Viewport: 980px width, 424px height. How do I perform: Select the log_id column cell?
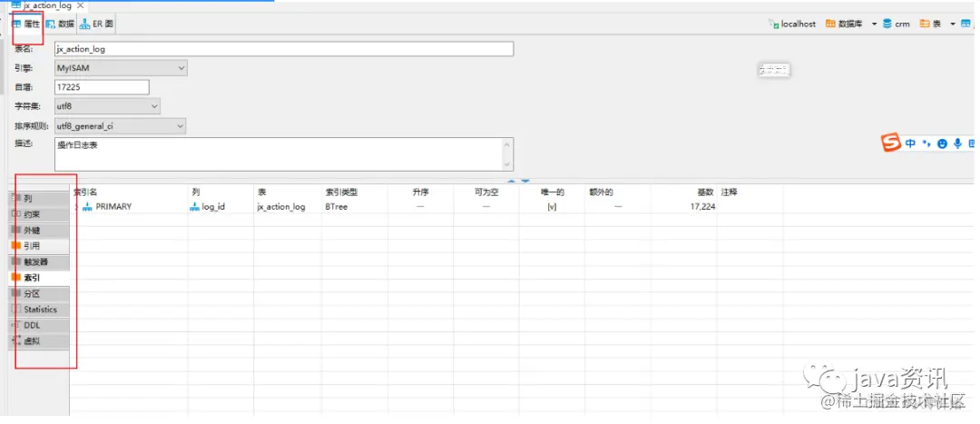point(213,206)
